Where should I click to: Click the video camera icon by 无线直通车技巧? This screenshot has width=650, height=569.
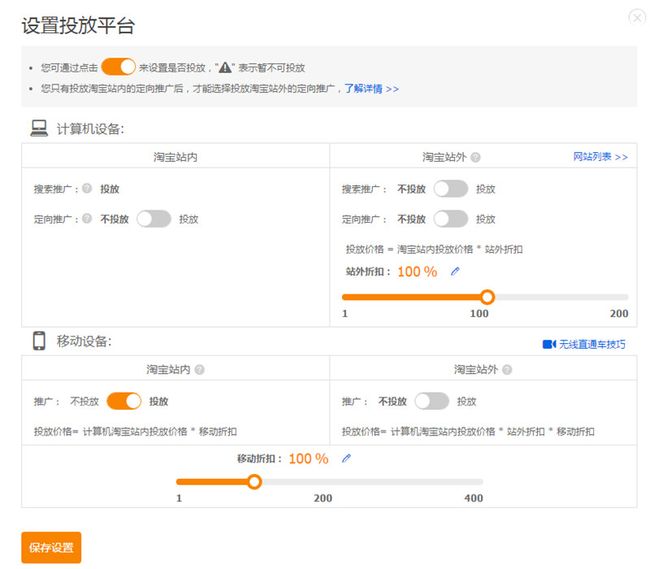tap(549, 344)
